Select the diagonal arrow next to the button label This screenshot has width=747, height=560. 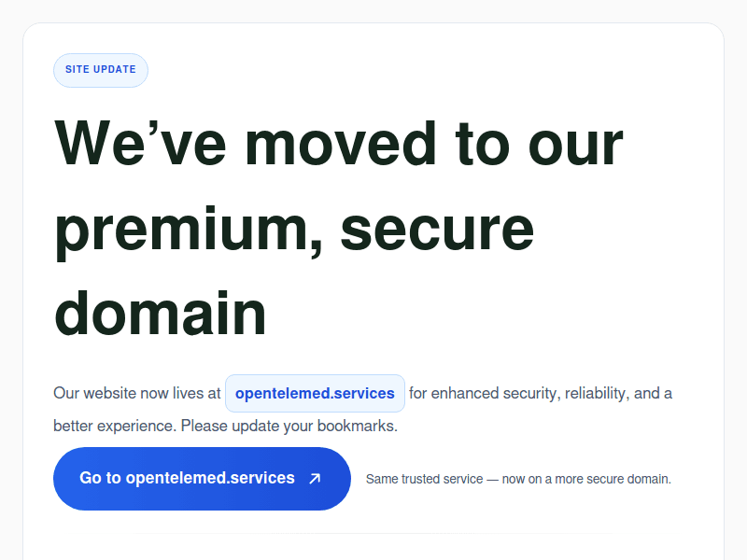pos(315,478)
